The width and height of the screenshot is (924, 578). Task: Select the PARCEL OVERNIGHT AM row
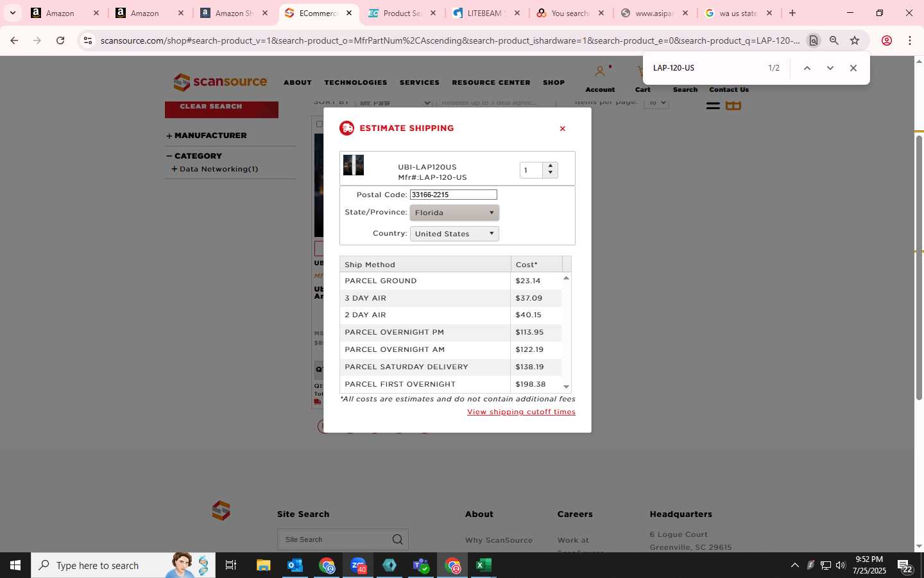click(x=450, y=349)
